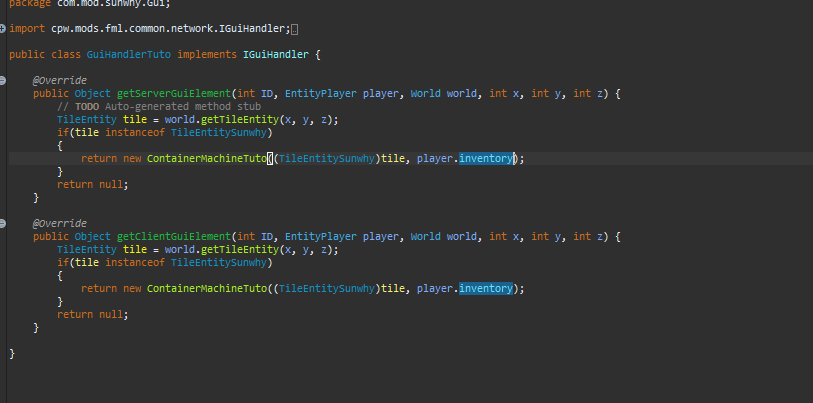
Task: Click the import keyword on the import line
Action: [28, 28]
